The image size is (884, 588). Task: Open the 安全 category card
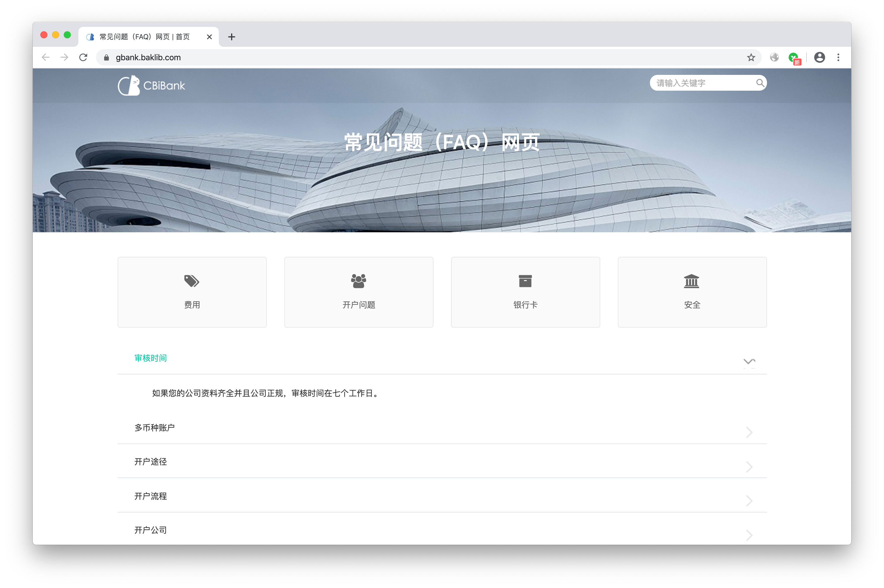(692, 292)
